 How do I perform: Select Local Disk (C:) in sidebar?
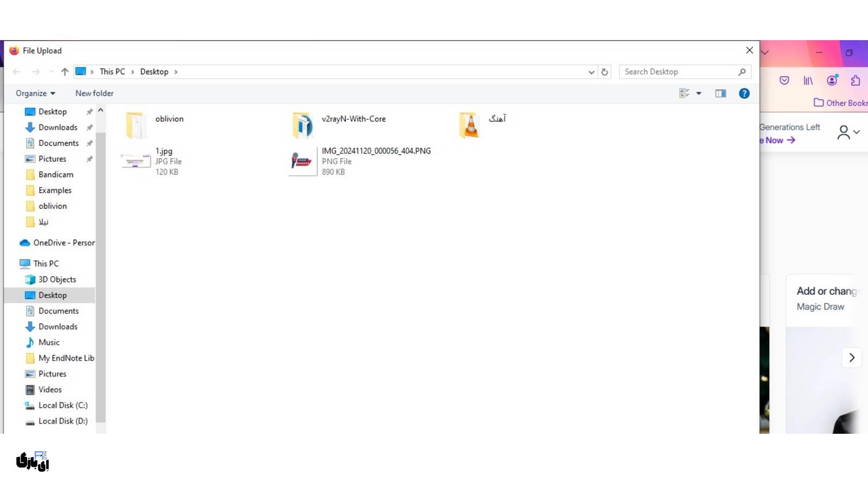click(x=62, y=405)
